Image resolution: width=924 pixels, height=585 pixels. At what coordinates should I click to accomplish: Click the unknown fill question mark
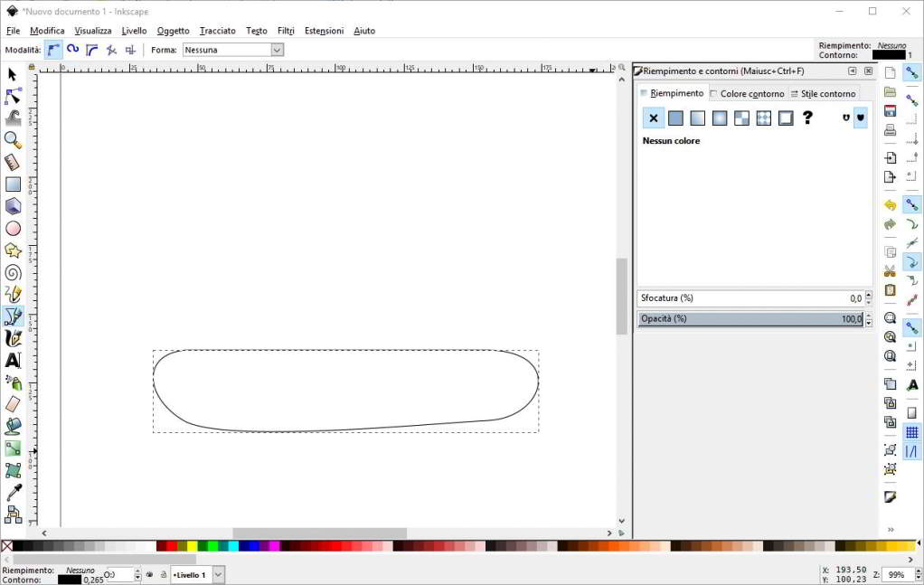(x=807, y=118)
